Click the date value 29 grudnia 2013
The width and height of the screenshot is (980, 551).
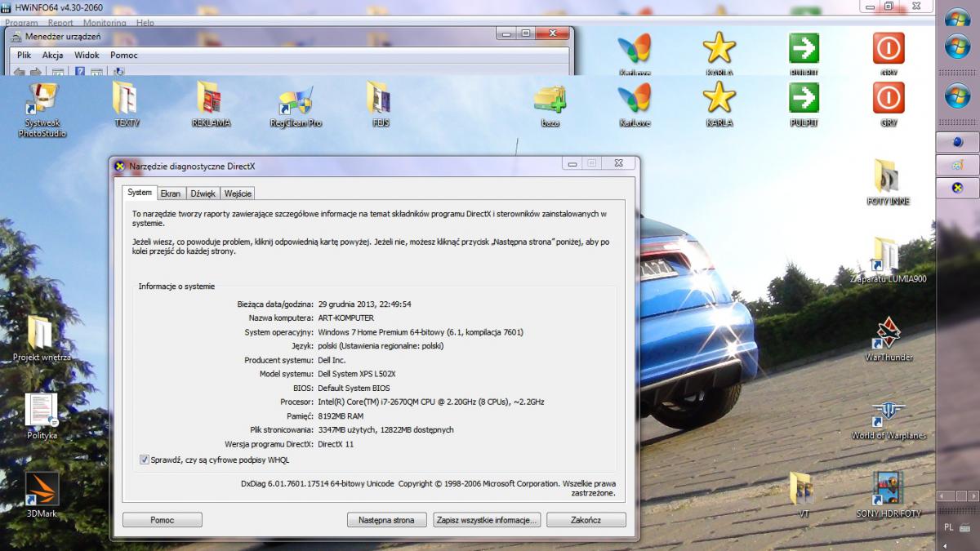[364, 304]
